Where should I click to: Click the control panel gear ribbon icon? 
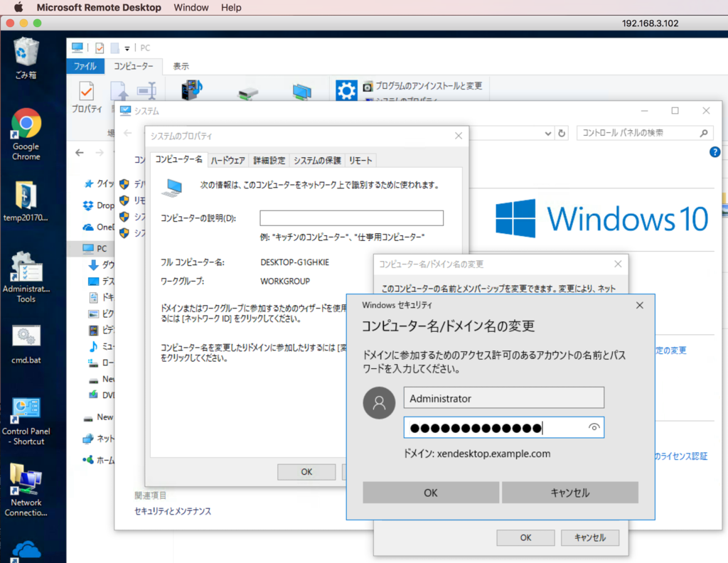tap(346, 90)
